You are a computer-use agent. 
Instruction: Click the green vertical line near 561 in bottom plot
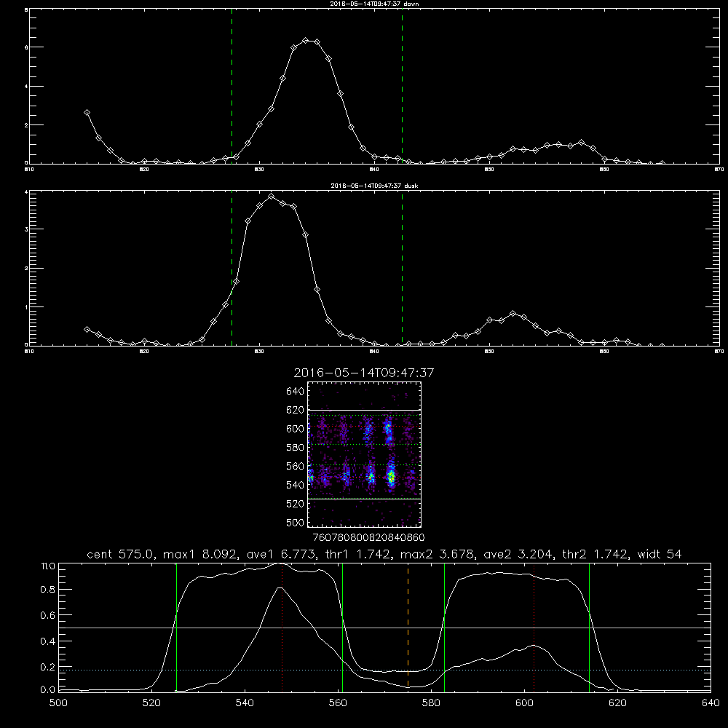343,627
